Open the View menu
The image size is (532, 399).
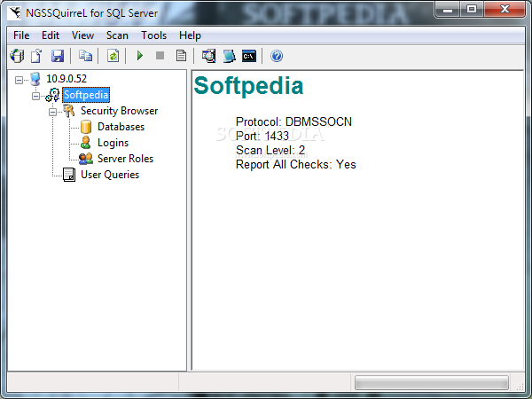point(82,35)
